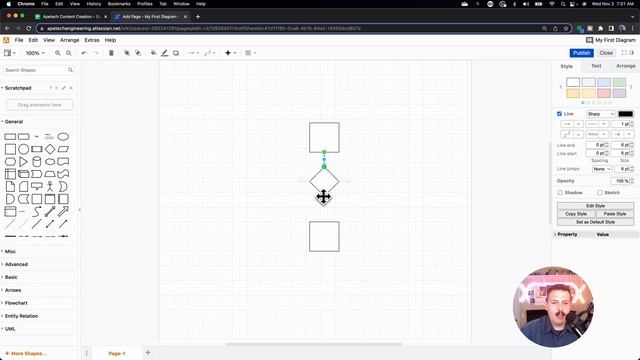Select actor stick figure shape
The width and height of the screenshot is (640, 360).
pyautogui.click(x=50, y=187)
